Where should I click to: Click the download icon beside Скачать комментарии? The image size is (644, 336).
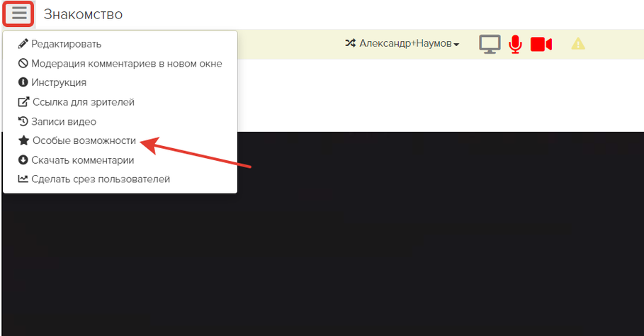coord(23,159)
